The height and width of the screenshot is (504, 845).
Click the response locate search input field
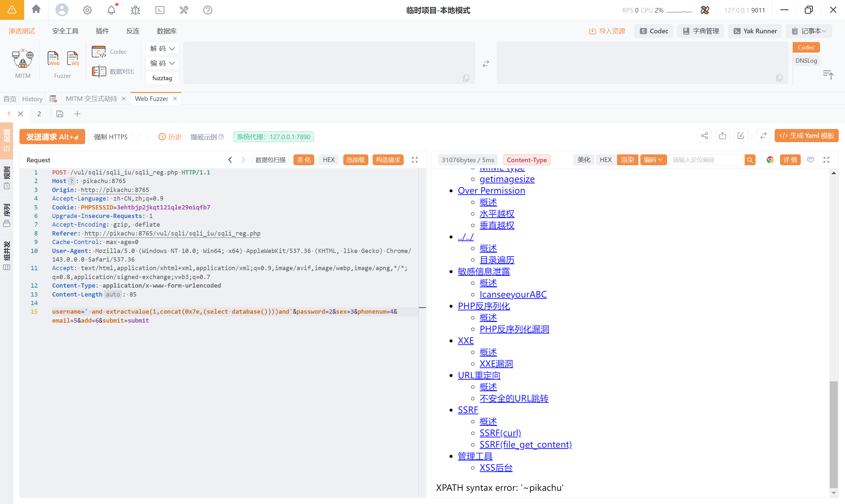[x=706, y=160]
